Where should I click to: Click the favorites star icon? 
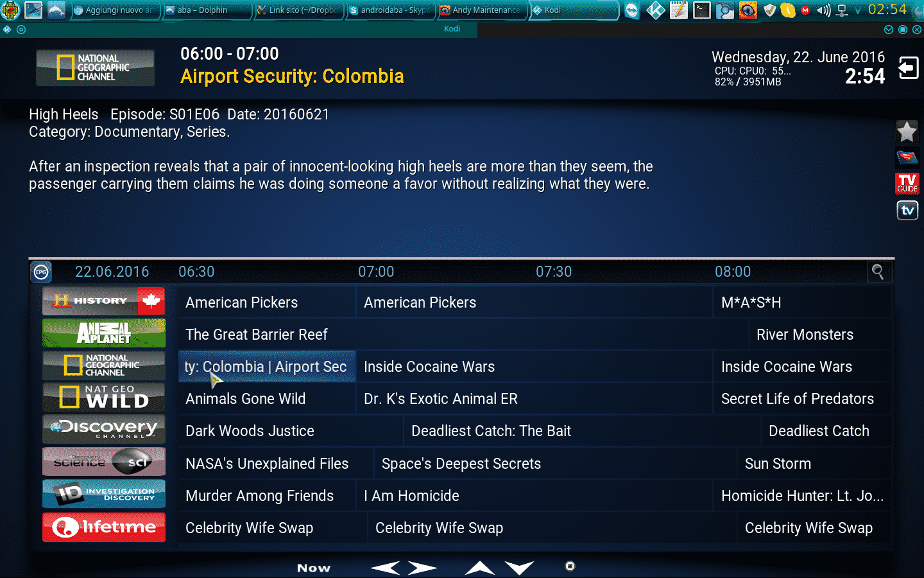click(907, 132)
